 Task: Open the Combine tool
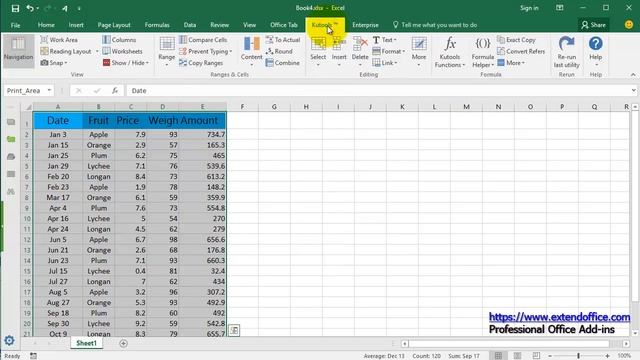tap(282, 63)
